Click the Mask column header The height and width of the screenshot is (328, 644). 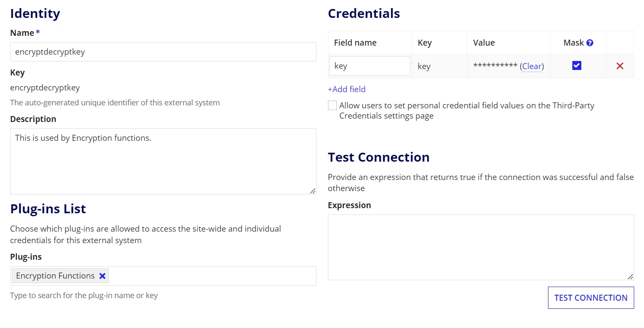coord(574,43)
